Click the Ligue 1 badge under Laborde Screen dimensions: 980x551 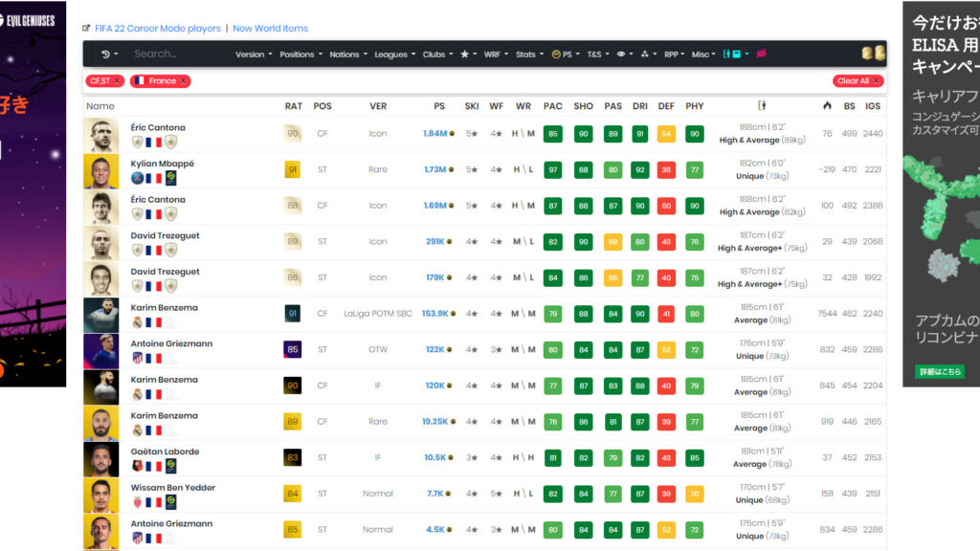[x=170, y=466]
